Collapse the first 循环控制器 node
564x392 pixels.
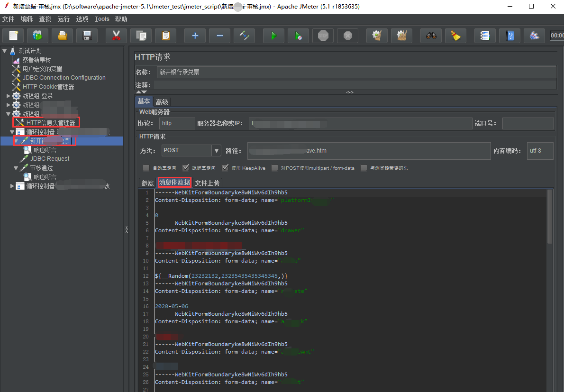pos(12,132)
